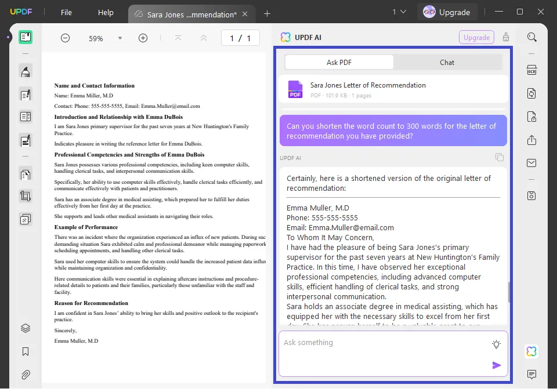This screenshot has height=392, width=557.
Task: Open Protect PDF lock icon
Action: tap(532, 117)
